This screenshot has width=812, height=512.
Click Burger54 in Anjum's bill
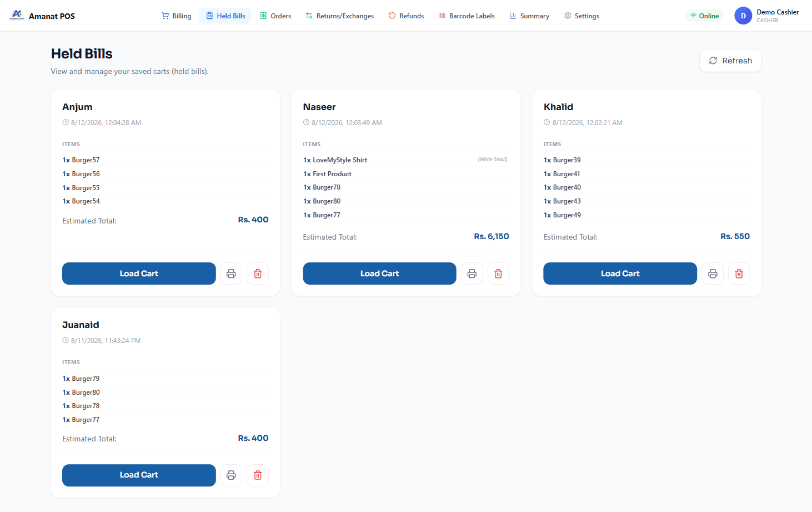(81, 201)
